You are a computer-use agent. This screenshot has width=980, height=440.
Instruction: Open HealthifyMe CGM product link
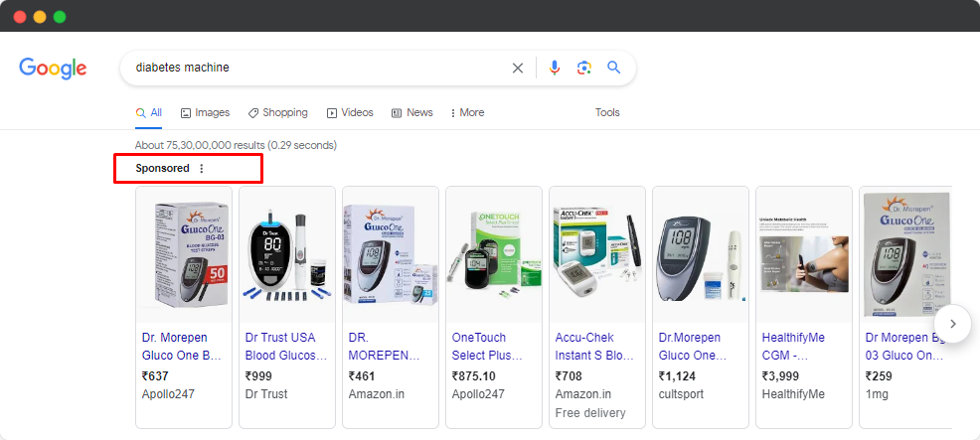(793, 347)
